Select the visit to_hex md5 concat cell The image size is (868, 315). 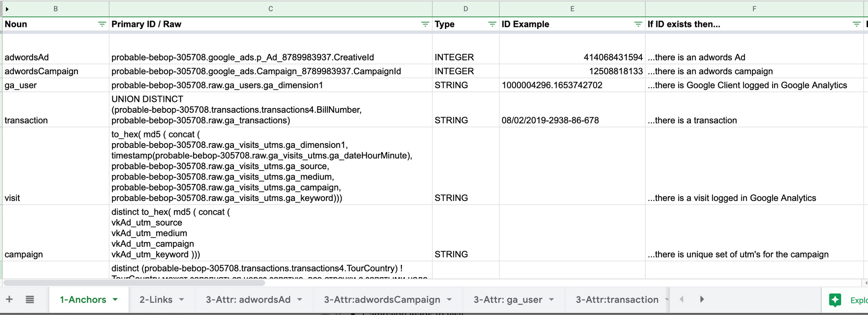[x=270, y=166]
